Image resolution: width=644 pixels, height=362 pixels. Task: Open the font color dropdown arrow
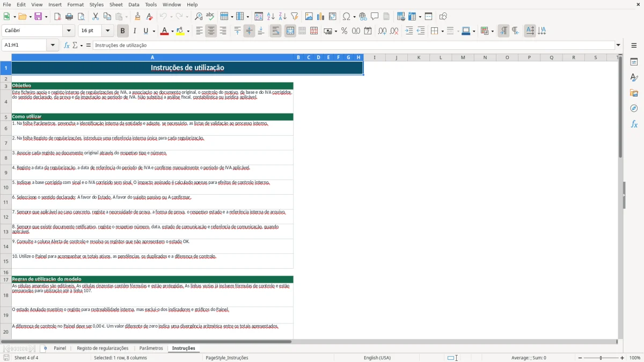tap(172, 31)
